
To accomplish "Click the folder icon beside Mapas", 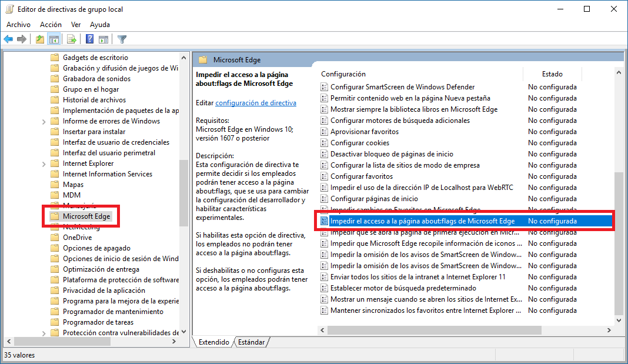I will coord(55,185).
